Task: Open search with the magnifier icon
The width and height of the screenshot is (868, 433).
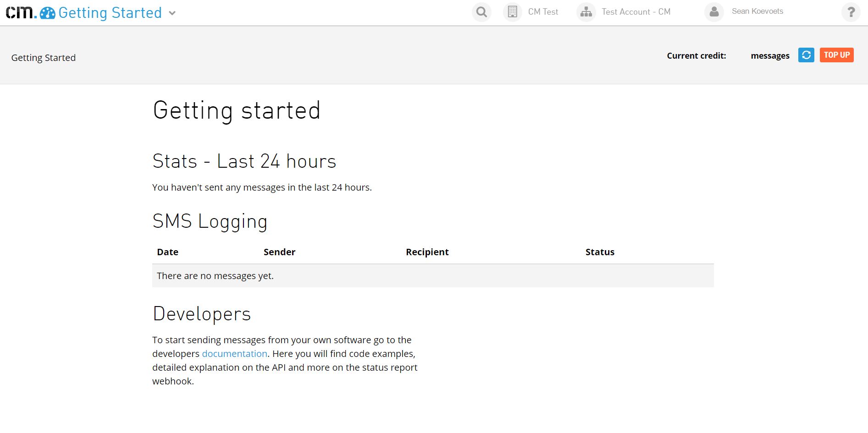Action: [481, 12]
